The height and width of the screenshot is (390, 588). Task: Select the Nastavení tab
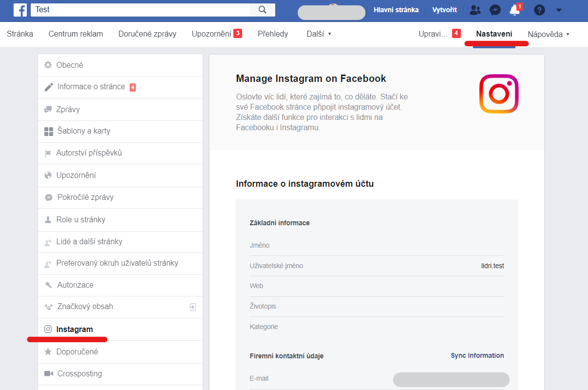[x=494, y=34]
